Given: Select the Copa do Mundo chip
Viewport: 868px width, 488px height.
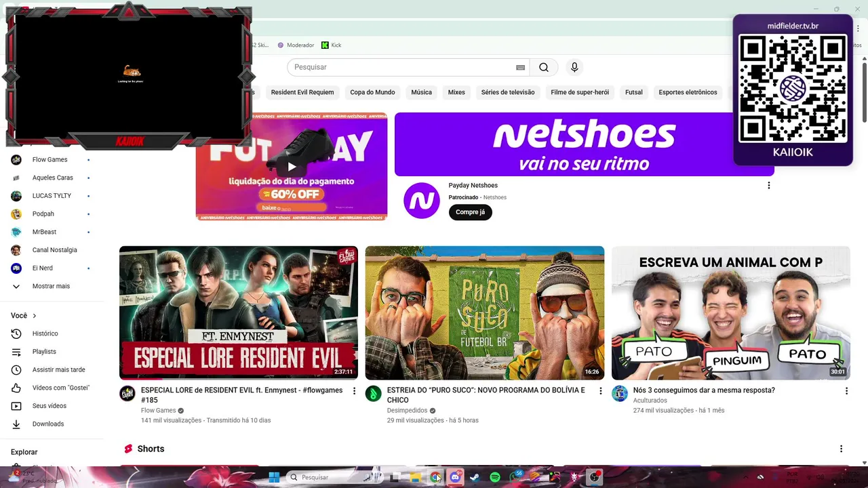Looking at the screenshot, I should 372,92.
